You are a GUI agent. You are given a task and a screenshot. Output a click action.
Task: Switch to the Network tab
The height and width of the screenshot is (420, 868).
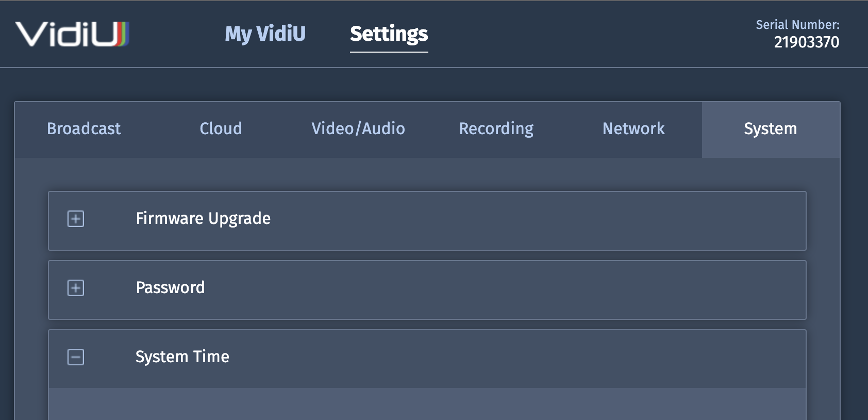[x=633, y=129]
